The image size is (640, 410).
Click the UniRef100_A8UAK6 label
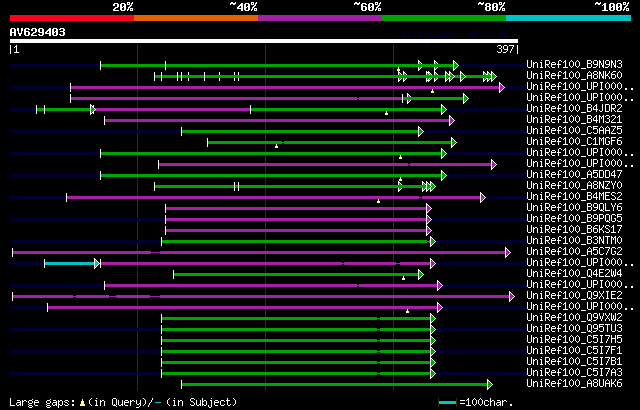coord(574,384)
